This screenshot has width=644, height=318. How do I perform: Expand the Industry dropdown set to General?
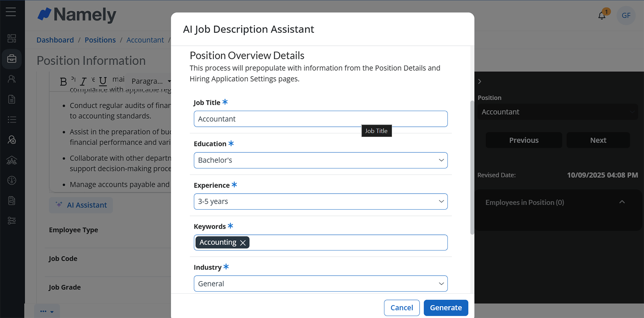[321, 284]
